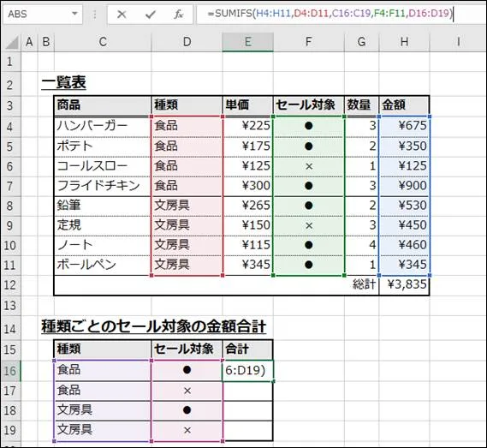
Task: Confirm formula with the checkmark icon
Action: click(151, 14)
